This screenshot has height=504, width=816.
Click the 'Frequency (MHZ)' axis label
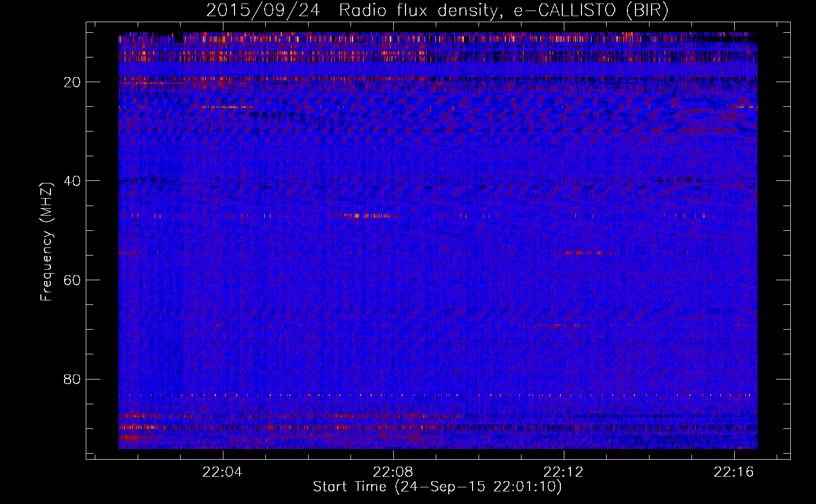pos(46,241)
